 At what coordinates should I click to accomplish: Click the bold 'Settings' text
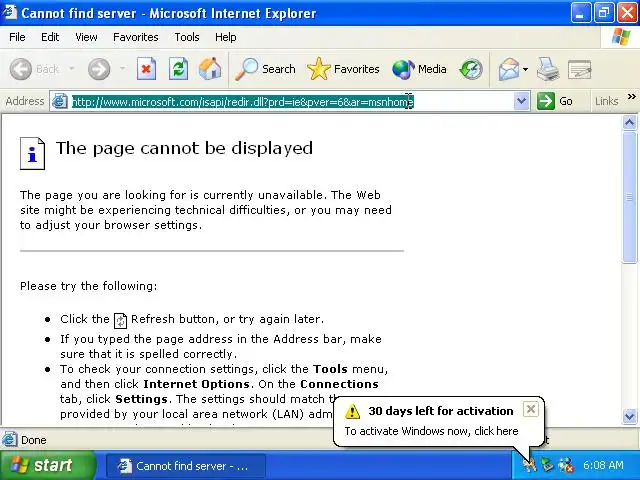[141, 399]
